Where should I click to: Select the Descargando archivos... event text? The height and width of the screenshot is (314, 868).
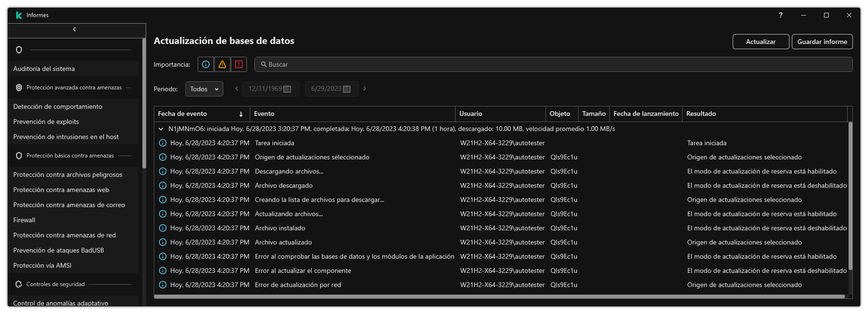click(x=289, y=171)
